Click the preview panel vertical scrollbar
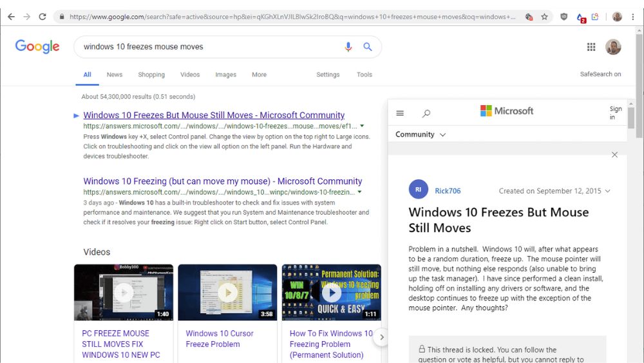The width and height of the screenshot is (644, 363). click(631, 119)
